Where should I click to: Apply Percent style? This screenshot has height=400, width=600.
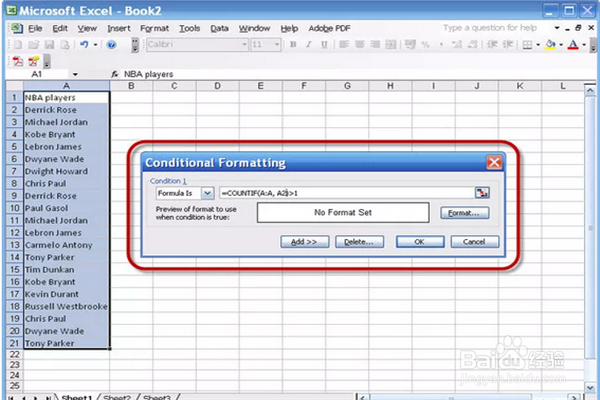(x=426, y=45)
